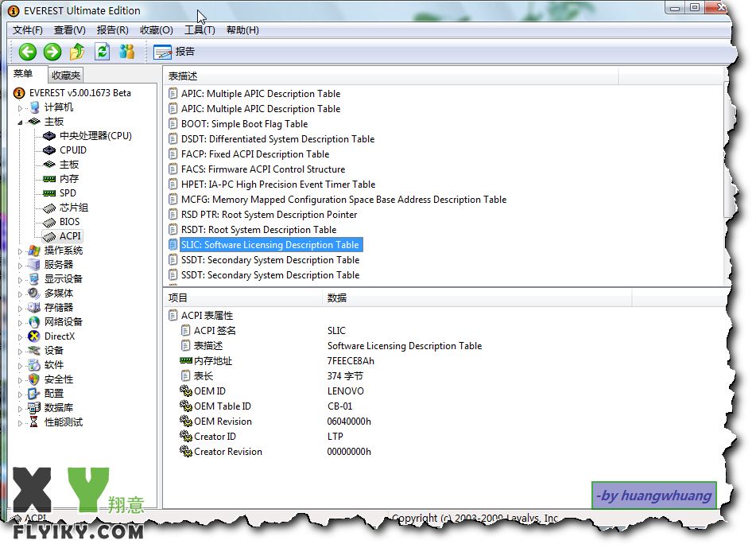This screenshot has width=756, height=548.
Task: Click the 网络设备 globe icon
Action: (33, 322)
